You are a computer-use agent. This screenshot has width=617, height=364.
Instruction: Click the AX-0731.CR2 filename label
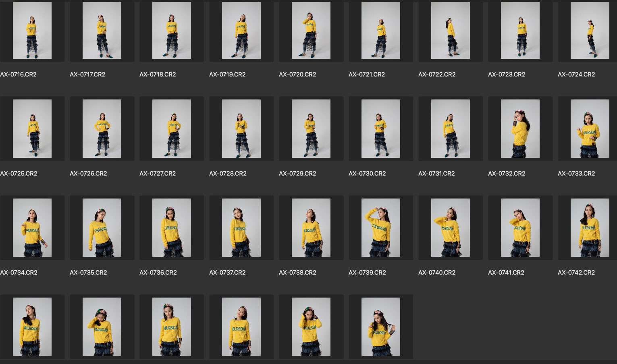436,174
